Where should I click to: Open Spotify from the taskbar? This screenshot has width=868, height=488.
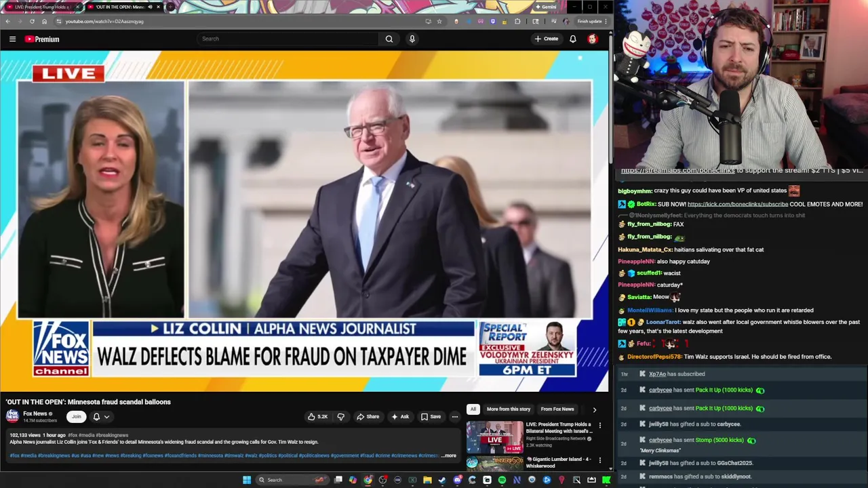502,480
